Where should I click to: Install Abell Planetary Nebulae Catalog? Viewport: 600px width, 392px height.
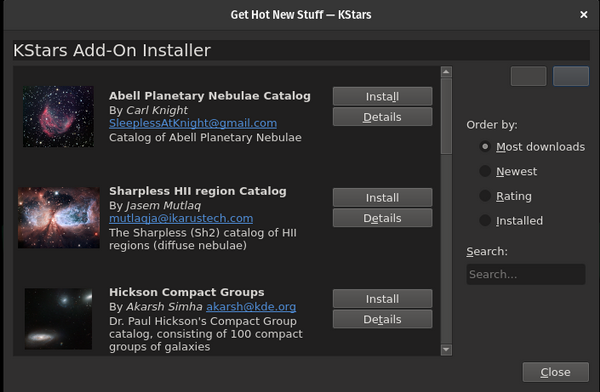tap(382, 96)
